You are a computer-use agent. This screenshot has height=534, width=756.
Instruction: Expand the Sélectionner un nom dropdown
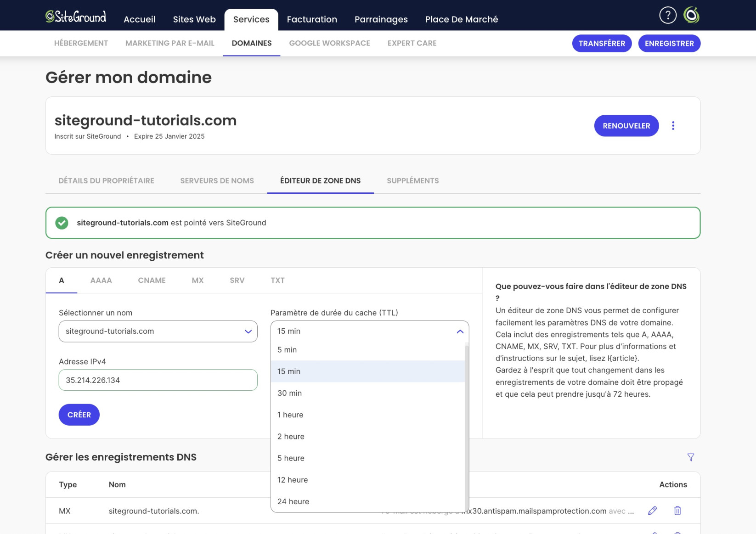158,332
